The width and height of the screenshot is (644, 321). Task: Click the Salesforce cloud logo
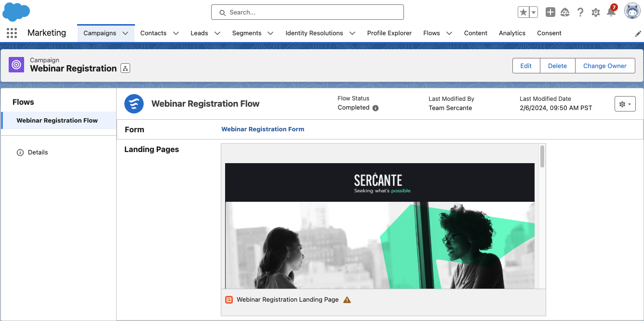16,12
